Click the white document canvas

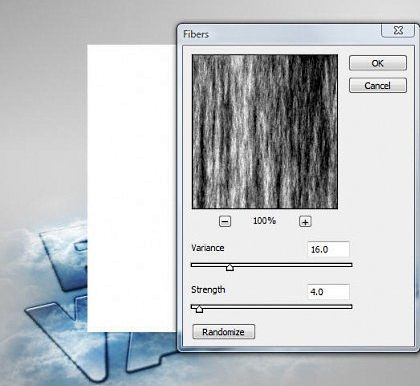tap(132, 188)
